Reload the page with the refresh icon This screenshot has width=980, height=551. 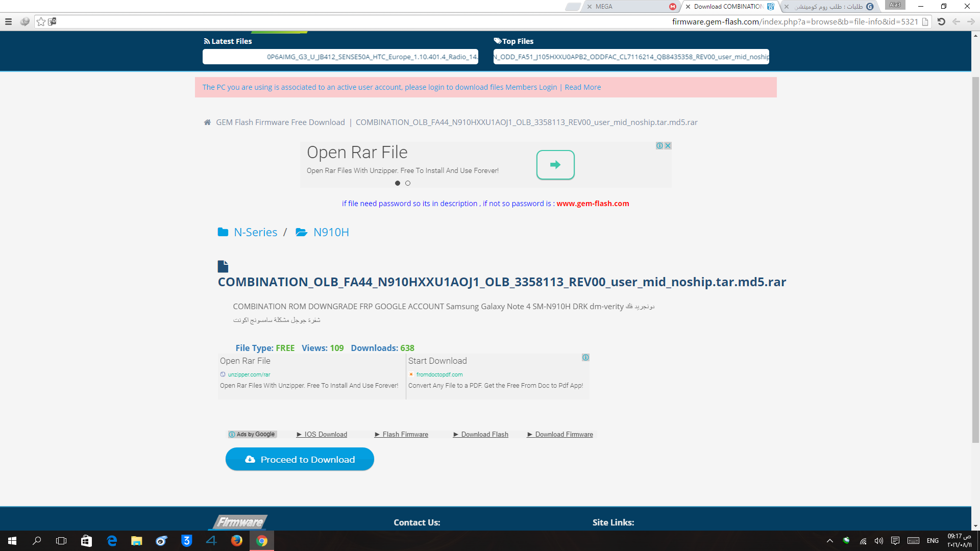click(941, 22)
